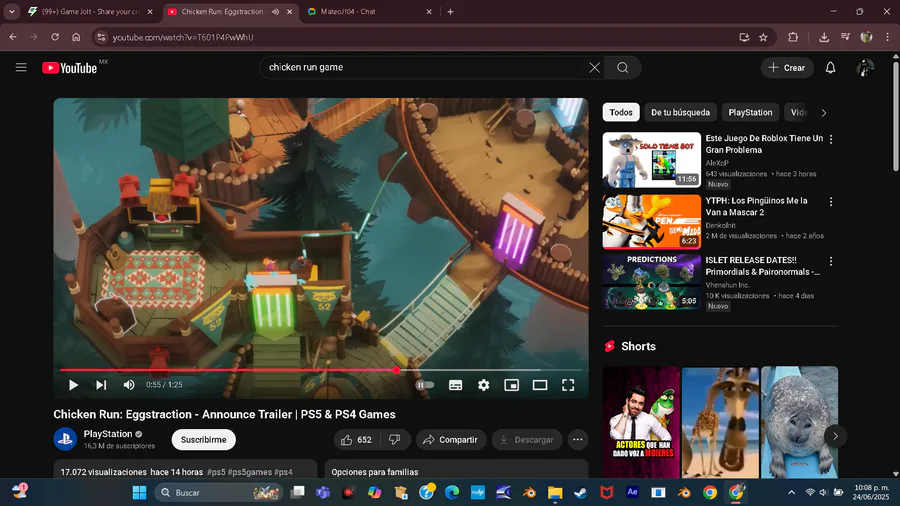900x506 pixels.
Task: Share the video with Compartir
Action: click(x=451, y=439)
